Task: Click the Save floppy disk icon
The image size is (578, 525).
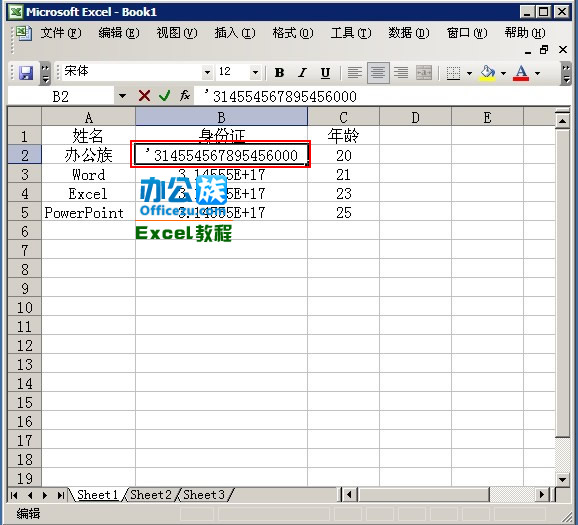Action: click(x=26, y=73)
